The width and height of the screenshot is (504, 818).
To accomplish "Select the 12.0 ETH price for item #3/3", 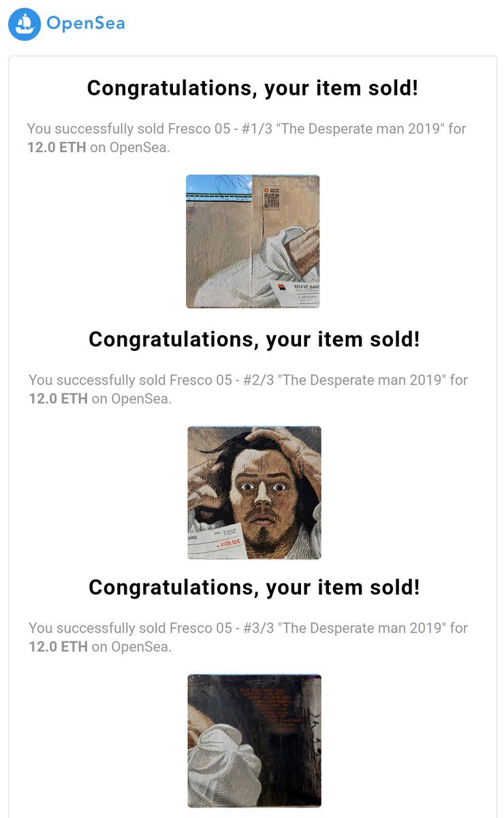I will click(x=58, y=646).
